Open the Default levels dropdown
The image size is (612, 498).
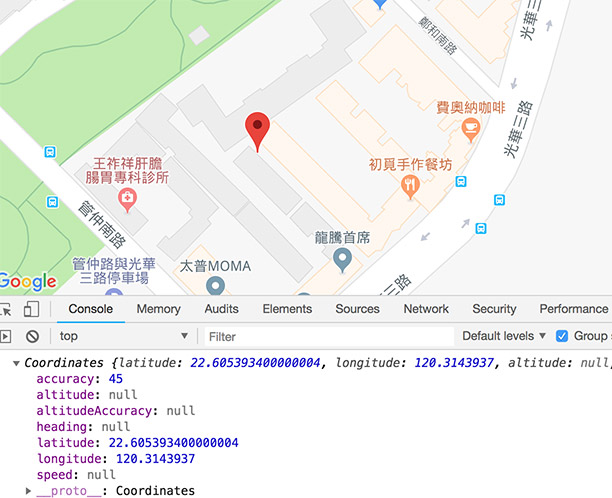point(503,336)
